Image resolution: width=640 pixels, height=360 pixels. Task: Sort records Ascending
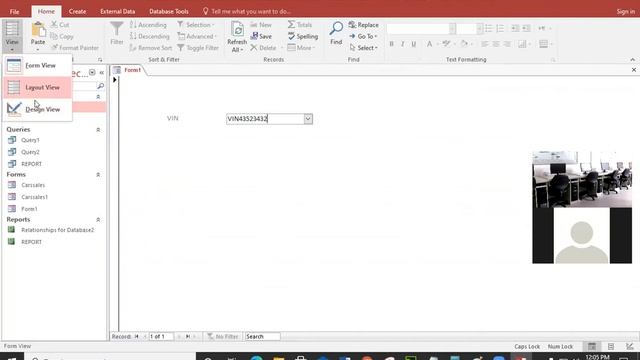(x=148, y=25)
